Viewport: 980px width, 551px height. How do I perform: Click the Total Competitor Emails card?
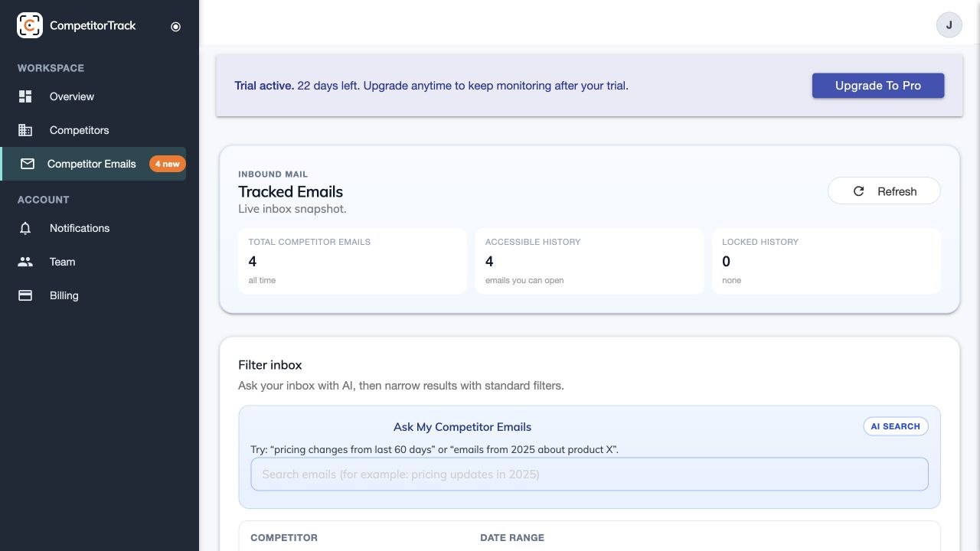(x=352, y=261)
